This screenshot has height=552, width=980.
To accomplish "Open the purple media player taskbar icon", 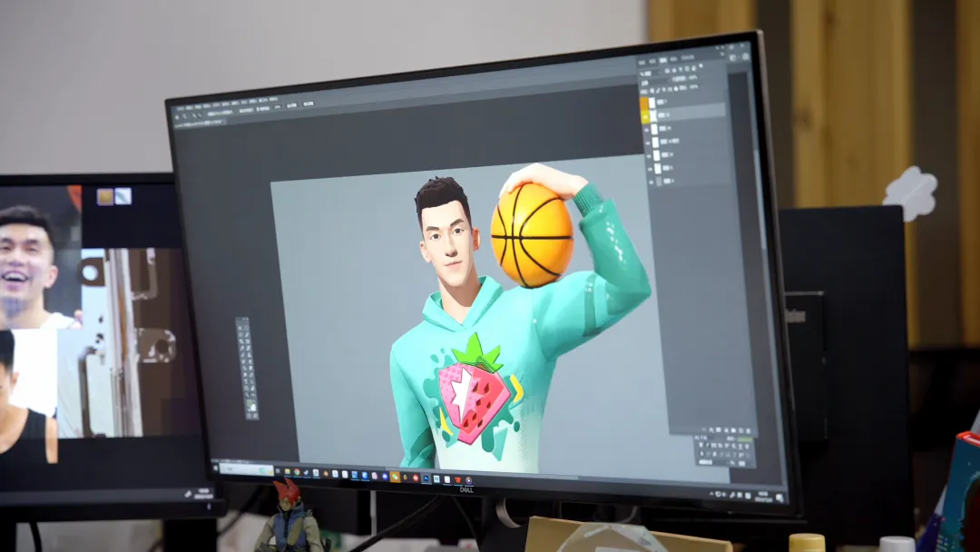I will point(469,480).
